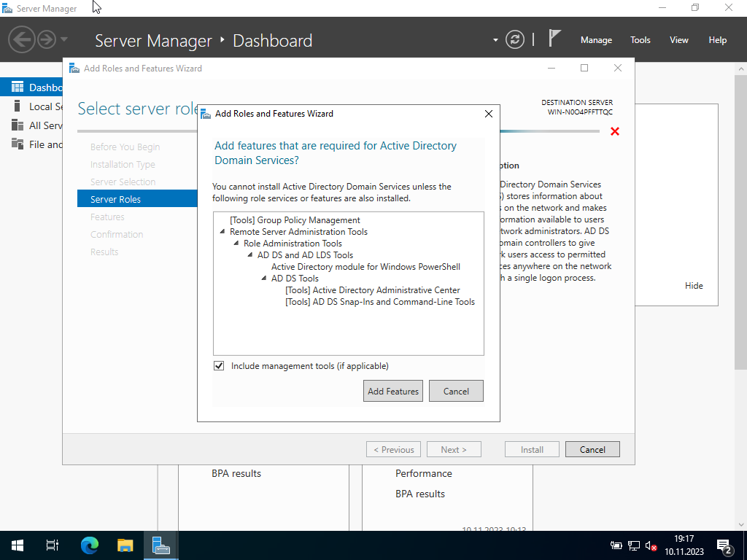Go to the Confirmation step
The height and width of the screenshot is (560, 747).
coord(117,234)
